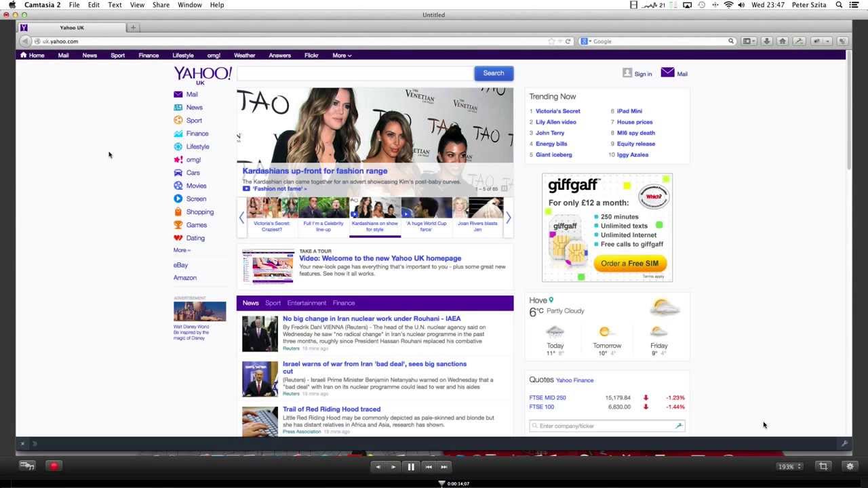Screen dimensions: 868x488
Task: Click the Screen play icon in sidebar
Action: click(178, 199)
